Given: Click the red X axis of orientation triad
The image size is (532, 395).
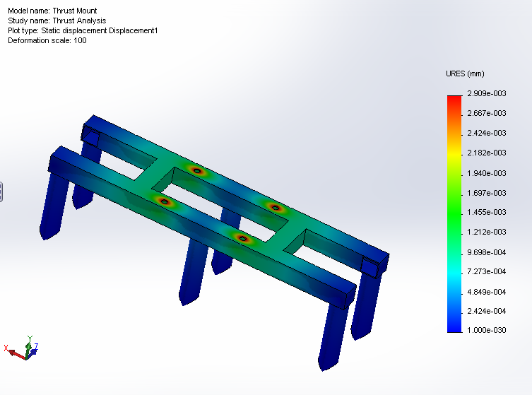Looking at the screenshot, I should pos(16,354).
